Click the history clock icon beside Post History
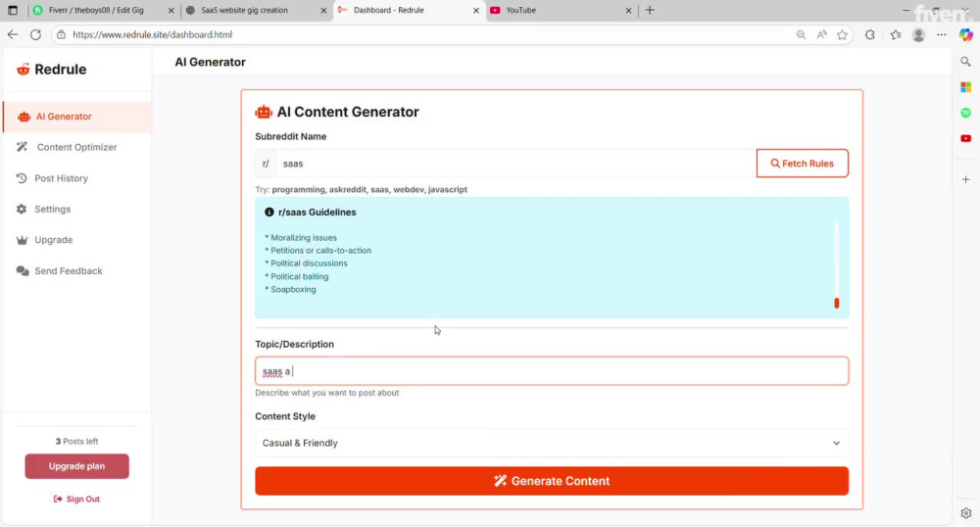 22,178
